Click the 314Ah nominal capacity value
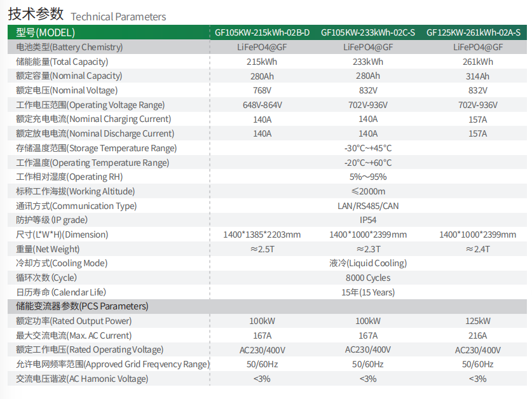This screenshot has width=532, height=399. click(477, 76)
